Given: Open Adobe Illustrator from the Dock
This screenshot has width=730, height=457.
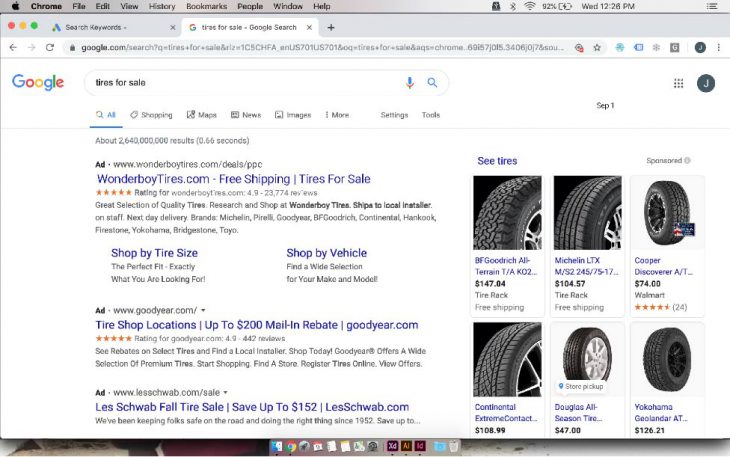Looking at the screenshot, I should coord(406,446).
